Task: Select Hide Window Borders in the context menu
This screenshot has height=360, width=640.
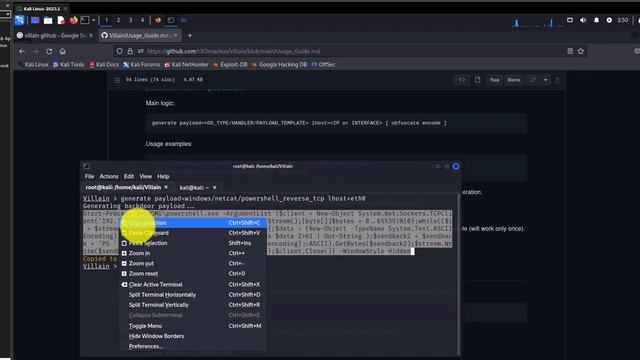Action: coord(192,336)
